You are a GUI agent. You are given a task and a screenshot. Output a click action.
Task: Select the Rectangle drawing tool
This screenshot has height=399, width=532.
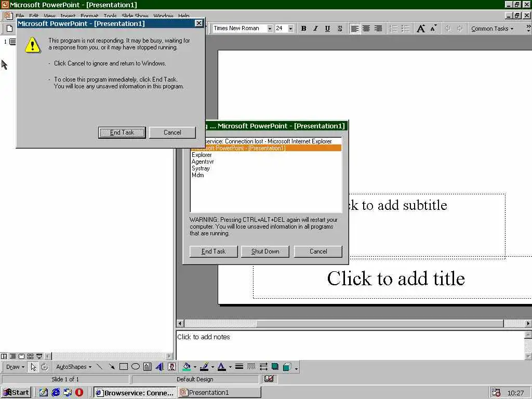[x=124, y=367]
